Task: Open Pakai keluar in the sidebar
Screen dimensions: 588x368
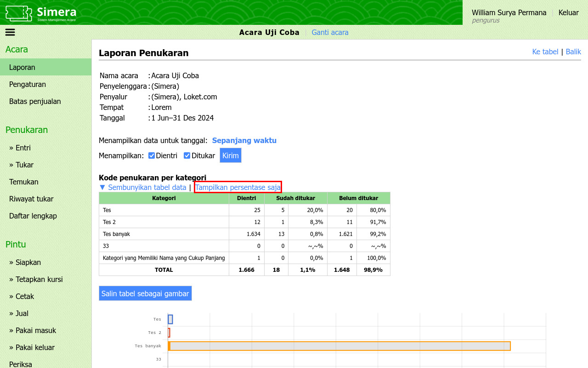Action: (x=45, y=347)
